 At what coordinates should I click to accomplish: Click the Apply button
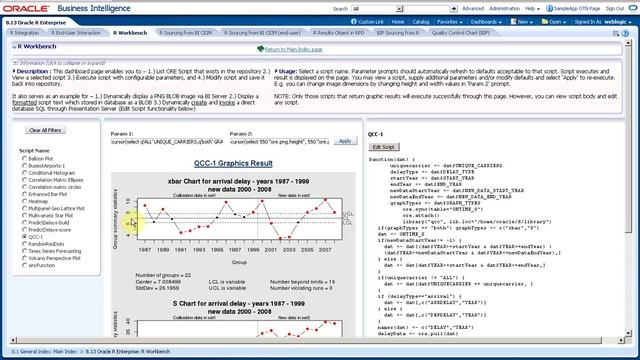(345, 141)
